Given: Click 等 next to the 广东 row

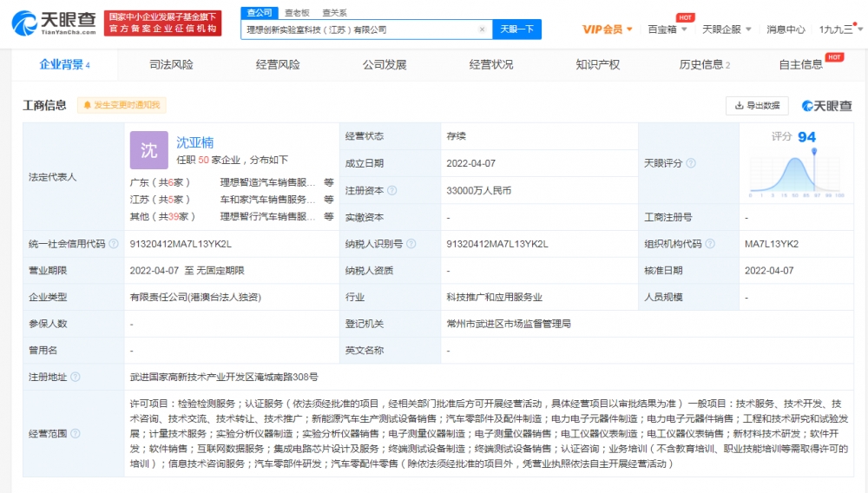Looking at the screenshot, I should (x=329, y=182).
